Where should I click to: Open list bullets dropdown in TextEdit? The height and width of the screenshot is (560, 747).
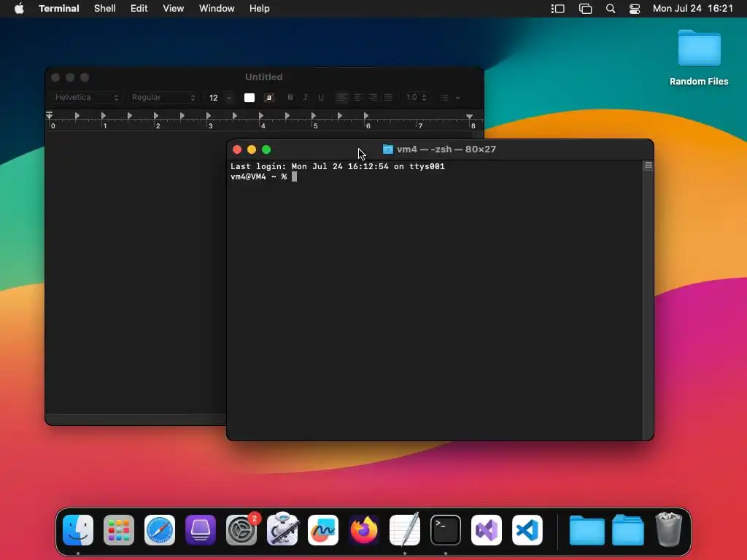pos(449,98)
